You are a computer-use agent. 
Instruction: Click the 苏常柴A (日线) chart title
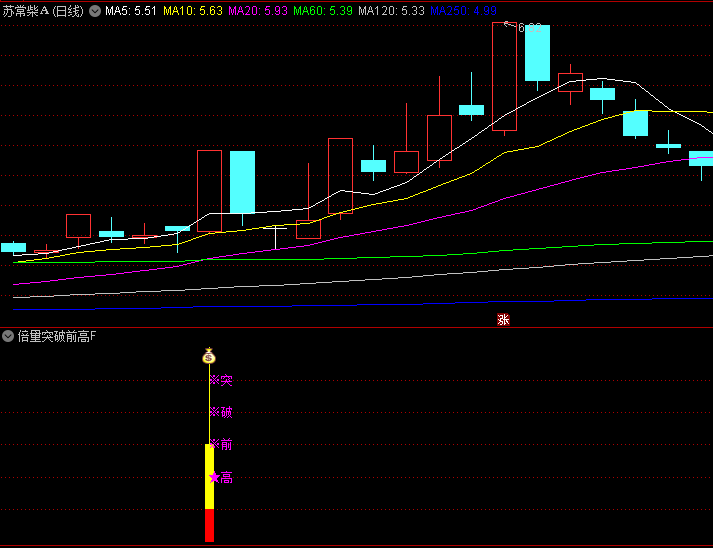point(43,11)
